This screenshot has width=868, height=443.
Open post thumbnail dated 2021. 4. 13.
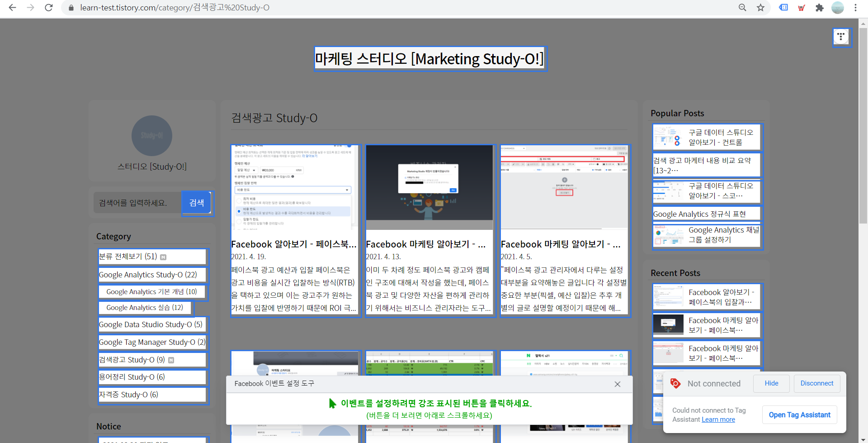pyautogui.click(x=429, y=187)
